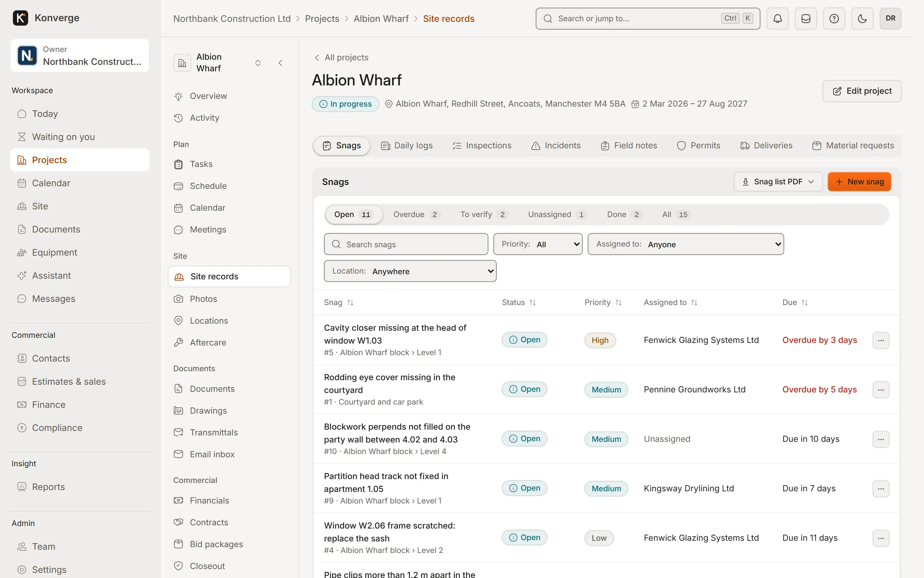The height and width of the screenshot is (578, 924).
Task: Open row actions for Rodding eye cover snag
Action: (x=881, y=390)
